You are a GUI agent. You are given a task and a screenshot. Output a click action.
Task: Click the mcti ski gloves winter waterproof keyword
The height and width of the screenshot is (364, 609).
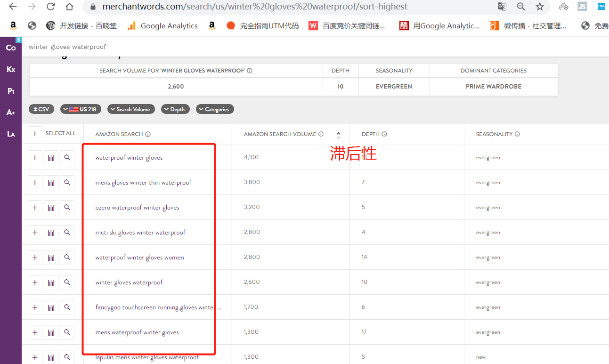click(x=140, y=233)
